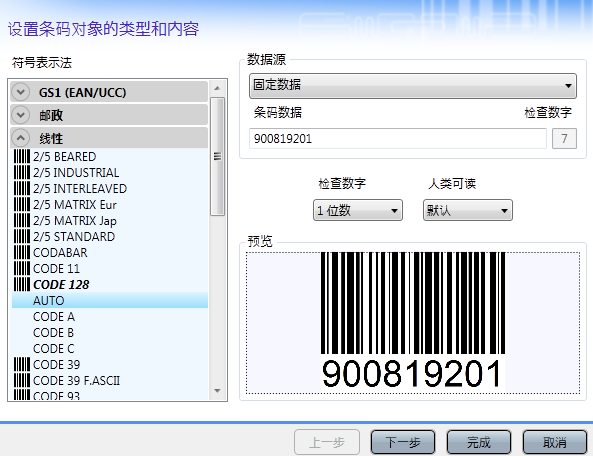Select the 2/5 MATRIX Jap barcode icon
Screen dimensions: 593x456
[22, 220]
